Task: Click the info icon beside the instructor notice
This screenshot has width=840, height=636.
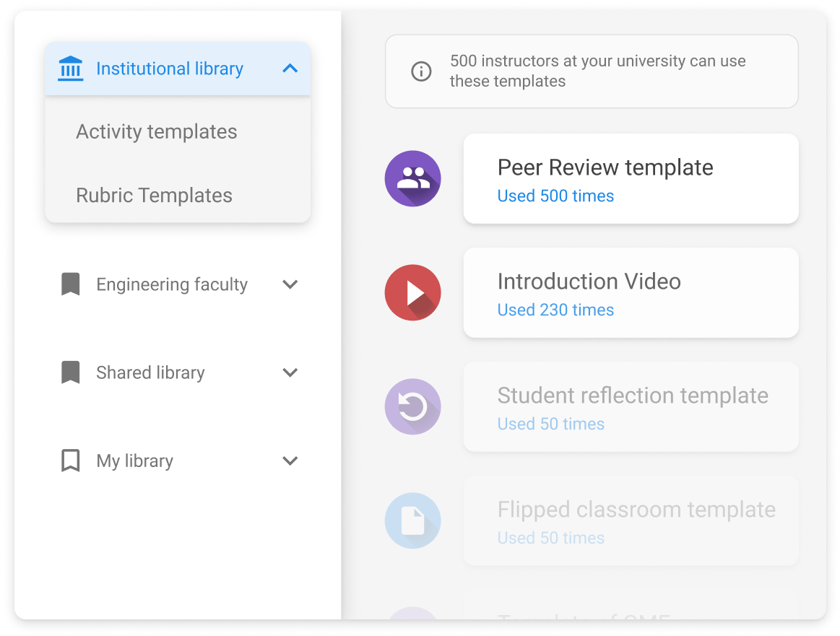Action: tap(421, 71)
